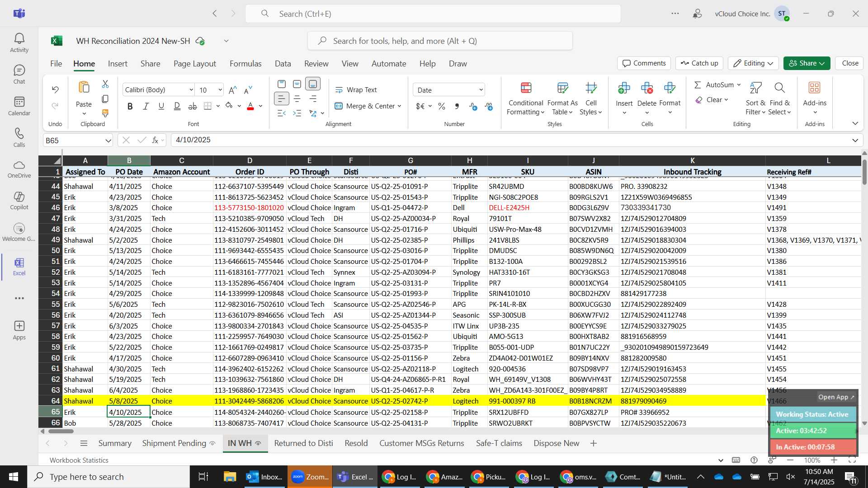This screenshot has width=868, height=488.
Task: Toggle Bold formatting
Action: click(x=130, y=106)
